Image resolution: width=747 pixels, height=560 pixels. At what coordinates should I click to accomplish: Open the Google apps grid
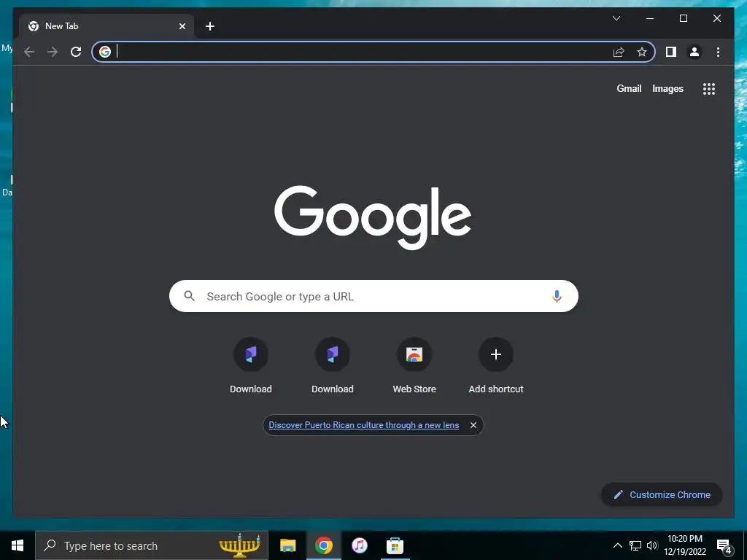pyautogui.click(x=709, y=88)
